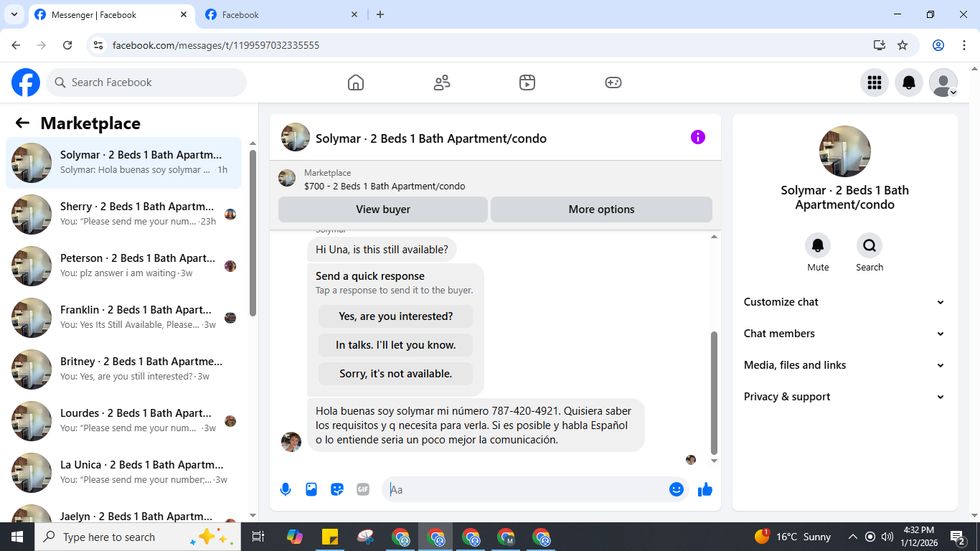Open Chrome profile icon in toolbar
This screenshot has height=551, width=980.
tap(938, 45)
